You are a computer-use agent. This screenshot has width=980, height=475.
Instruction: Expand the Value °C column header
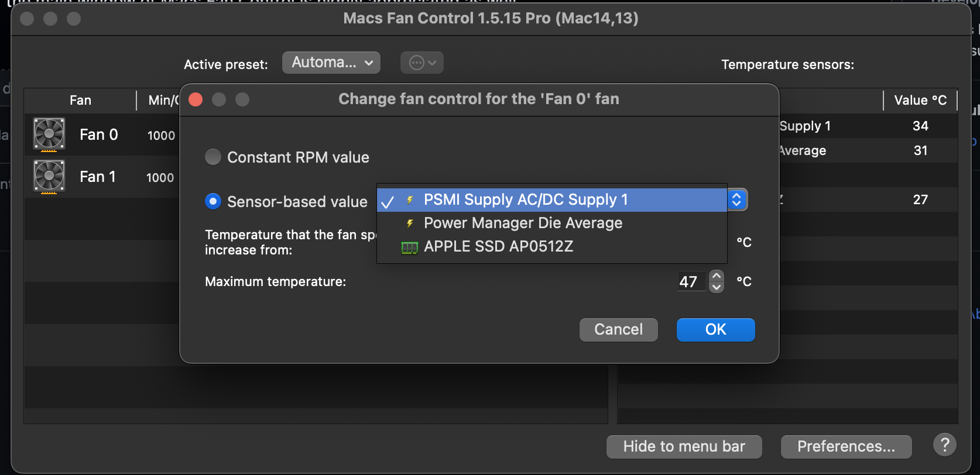[x=920, y=100]
